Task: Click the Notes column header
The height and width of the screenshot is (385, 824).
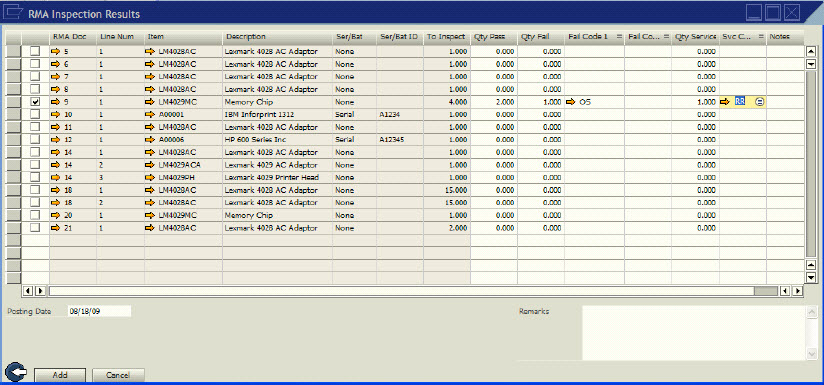Action: [x=785, y=37]
